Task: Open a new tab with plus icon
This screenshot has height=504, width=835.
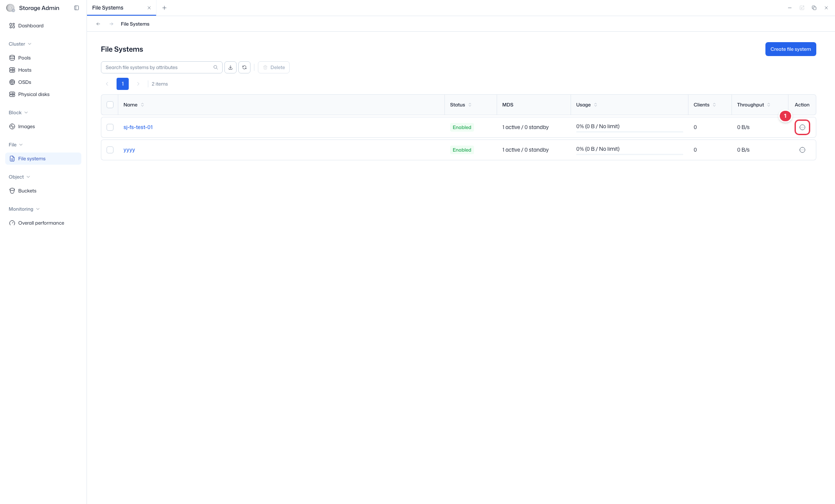Action: click(164, 8)
